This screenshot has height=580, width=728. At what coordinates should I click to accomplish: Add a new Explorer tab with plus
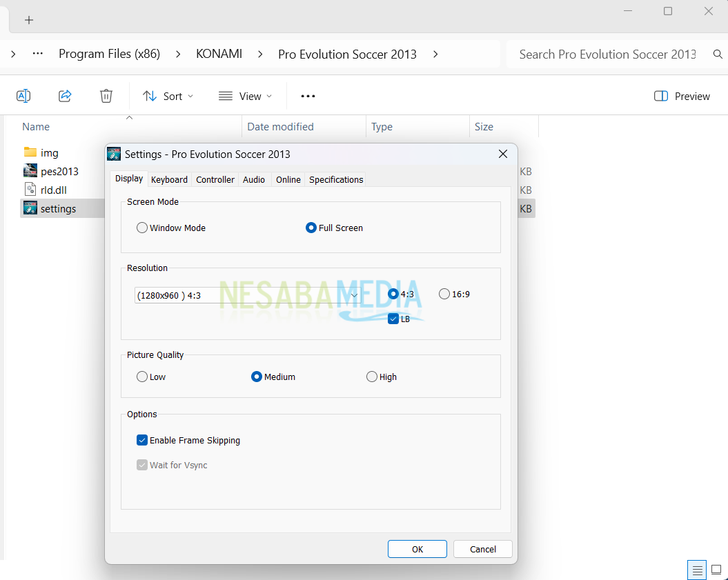(x=29, y=20)
